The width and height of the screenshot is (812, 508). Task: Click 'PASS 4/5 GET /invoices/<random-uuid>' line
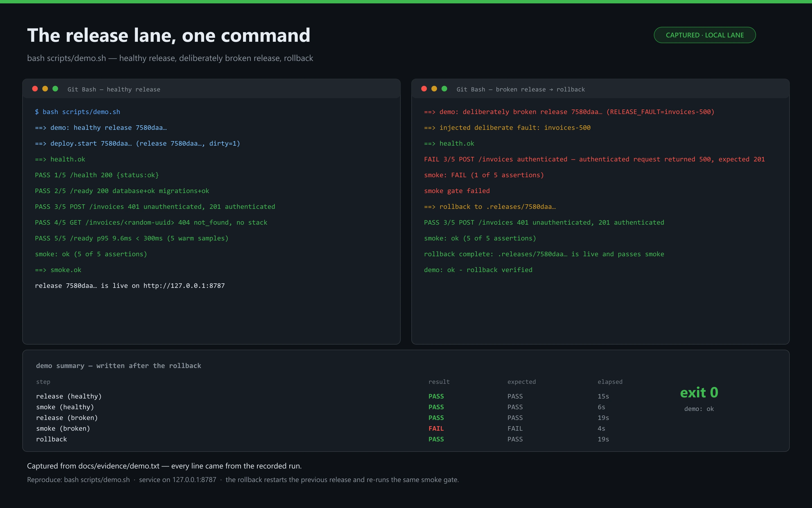151,222
